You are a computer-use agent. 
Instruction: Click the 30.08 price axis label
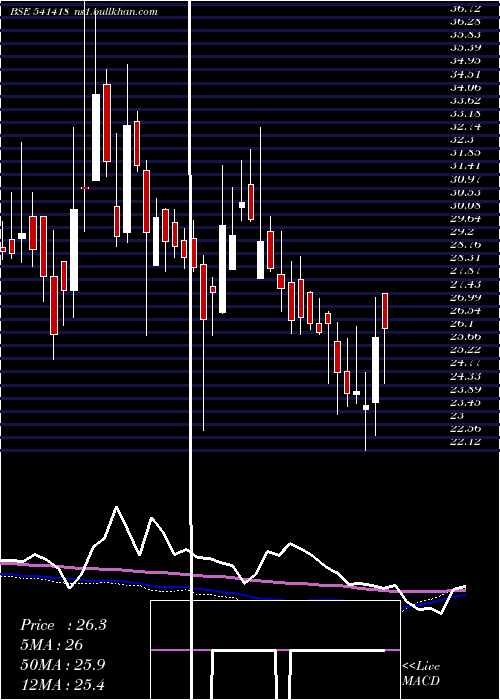(x=466, y=205)
